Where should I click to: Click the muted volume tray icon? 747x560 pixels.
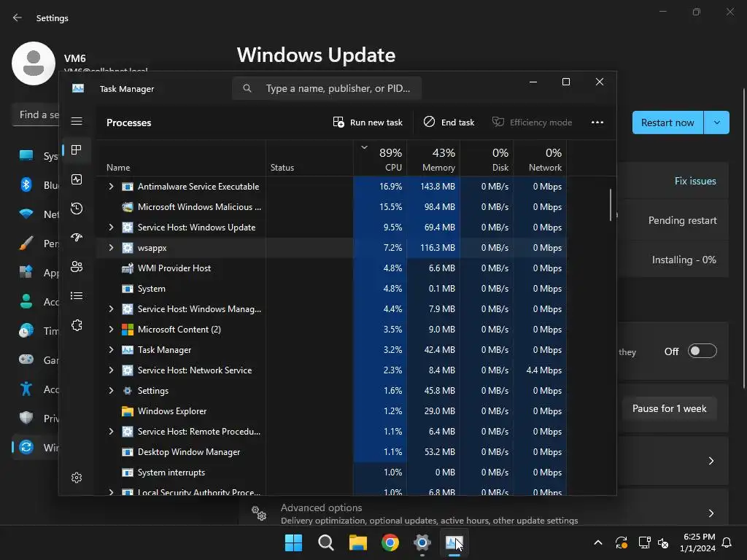click(x=663, y=542)
